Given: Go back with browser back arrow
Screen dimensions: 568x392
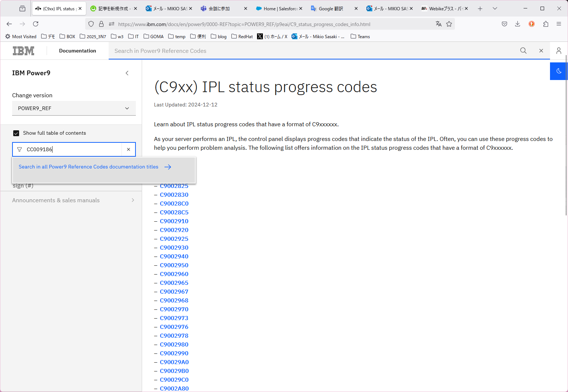Looking at the screenshot, I should click(x=9, y=24).
